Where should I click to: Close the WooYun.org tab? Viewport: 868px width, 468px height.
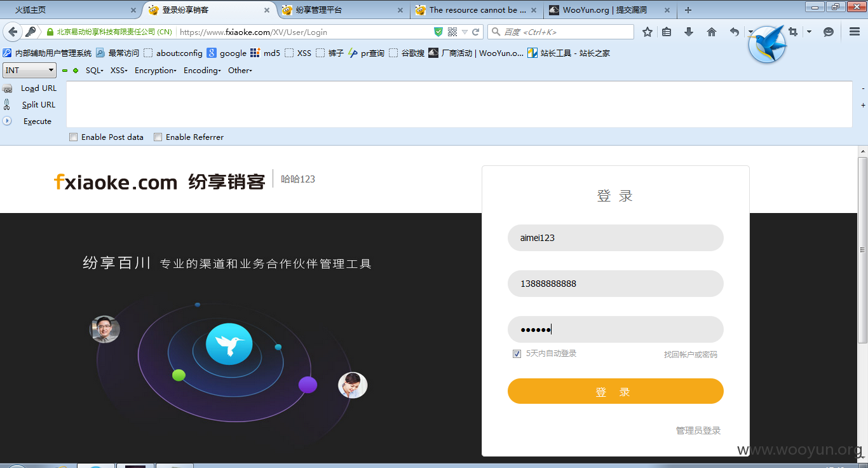click(667, 10)
